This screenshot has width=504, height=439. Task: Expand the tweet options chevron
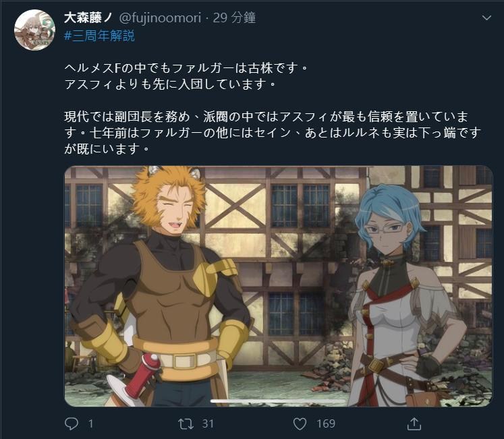[x=486, y=18]
